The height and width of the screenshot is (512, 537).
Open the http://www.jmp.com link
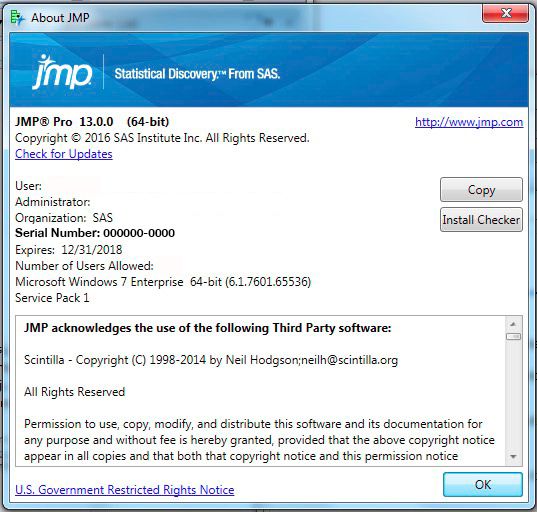469,122
